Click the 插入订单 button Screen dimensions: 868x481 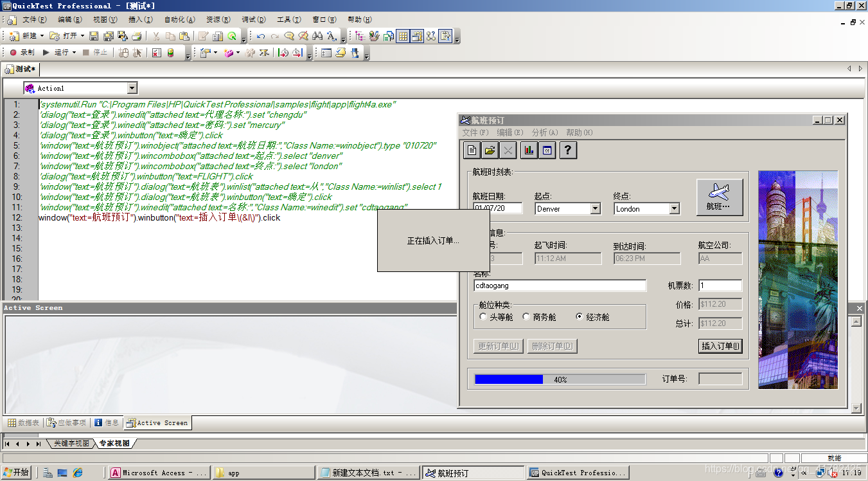720,346
